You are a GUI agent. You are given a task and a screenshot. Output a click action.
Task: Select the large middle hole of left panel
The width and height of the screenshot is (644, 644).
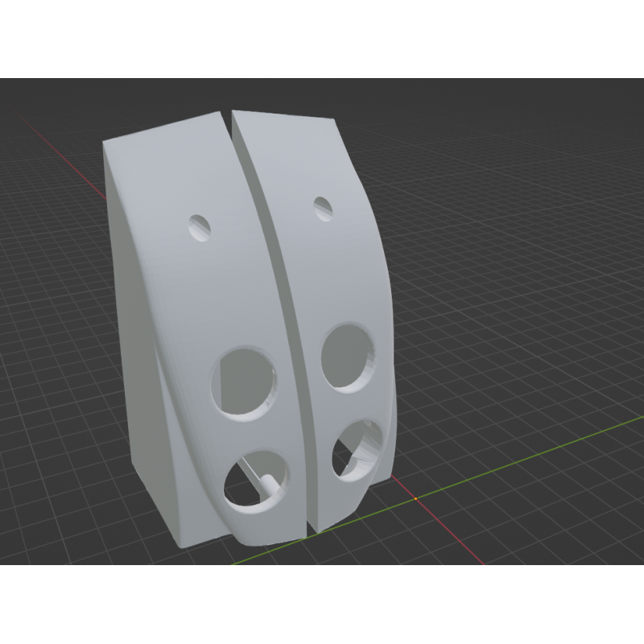(x=244, y=382)
